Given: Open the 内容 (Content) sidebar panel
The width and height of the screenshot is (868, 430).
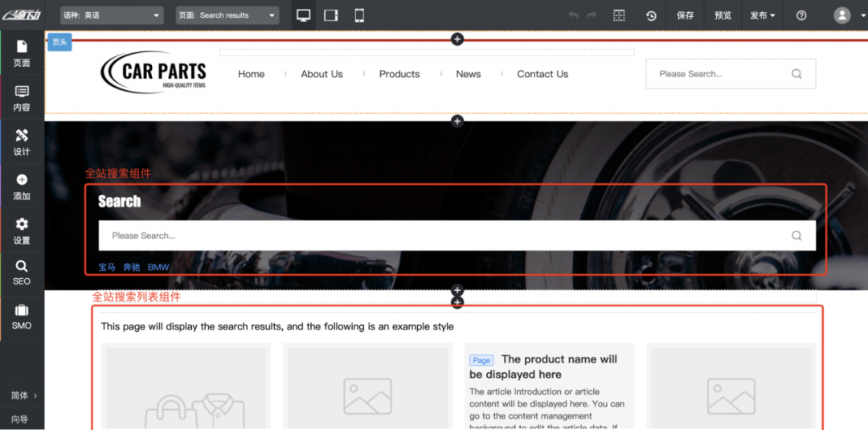Looking at the screenshot, I should click(22, 98).
